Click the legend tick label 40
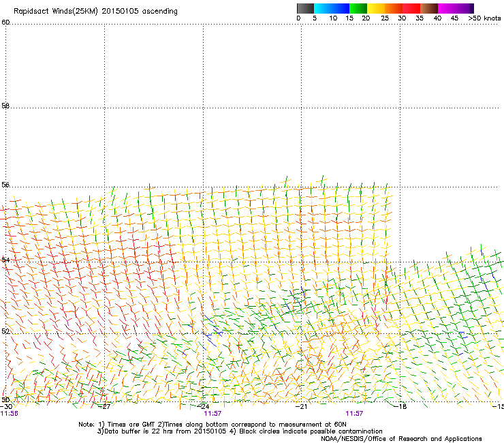Screen dimensions: 504x443 tap(437, 18)
